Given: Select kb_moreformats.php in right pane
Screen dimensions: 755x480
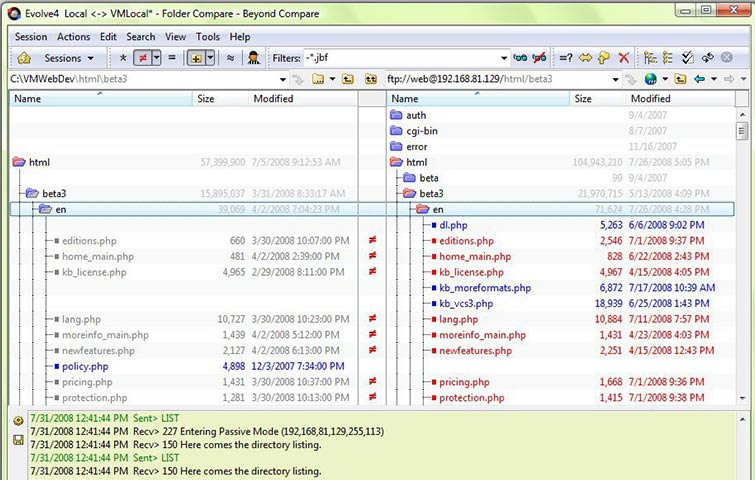Looking at the screenshot, I should tap(485, 288).
